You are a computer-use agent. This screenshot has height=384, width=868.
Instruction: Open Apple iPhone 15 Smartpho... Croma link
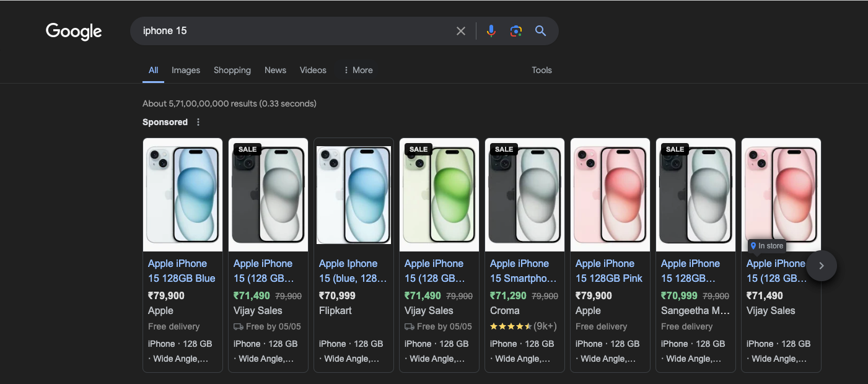[x=524, y=271]
